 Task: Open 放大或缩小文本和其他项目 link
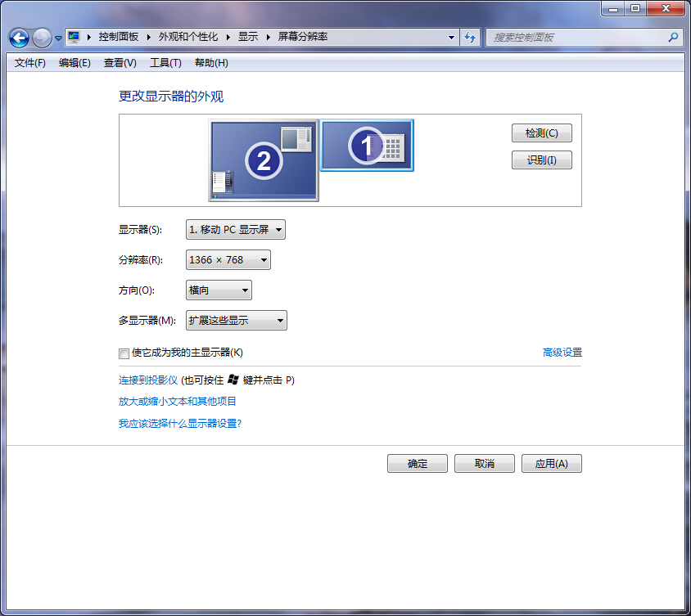178,401
